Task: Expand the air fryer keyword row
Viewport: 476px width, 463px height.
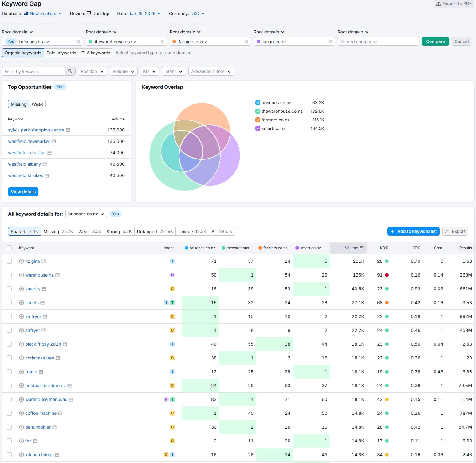Action: [x=21, y=316]
